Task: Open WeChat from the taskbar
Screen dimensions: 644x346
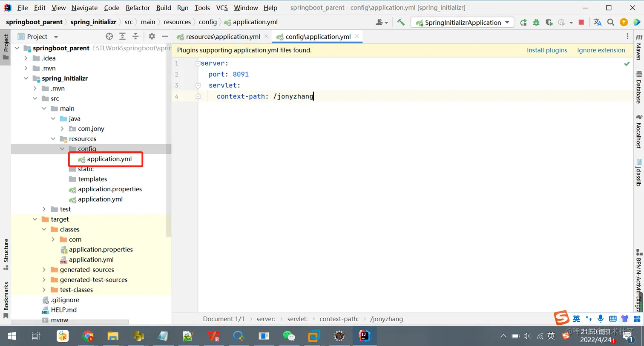Action: (289, 336)
